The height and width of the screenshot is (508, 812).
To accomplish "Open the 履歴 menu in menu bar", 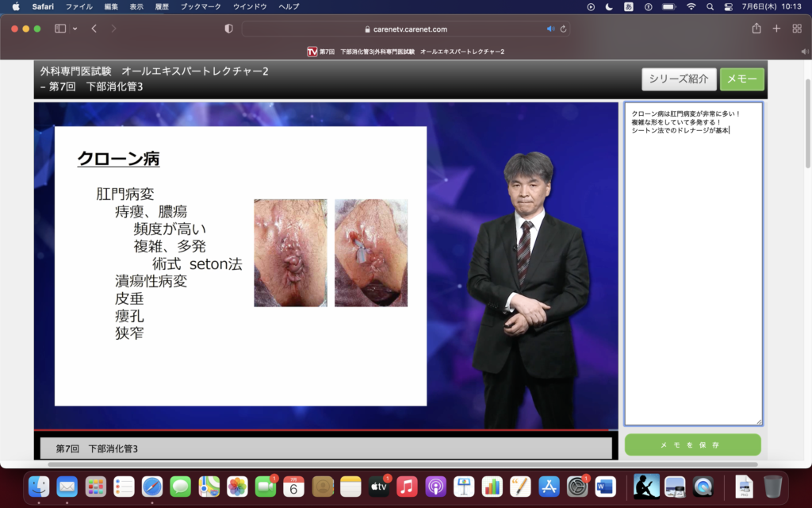I will click(161, 6).
